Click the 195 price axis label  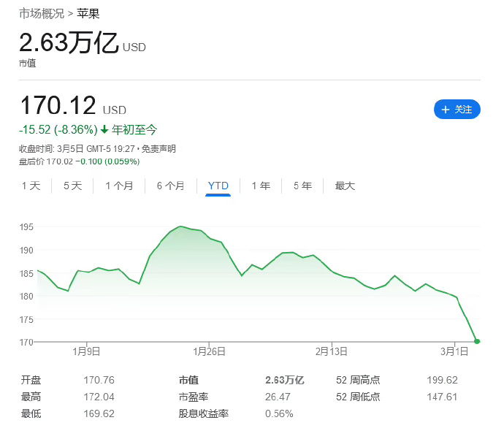(x=26, y=227)
